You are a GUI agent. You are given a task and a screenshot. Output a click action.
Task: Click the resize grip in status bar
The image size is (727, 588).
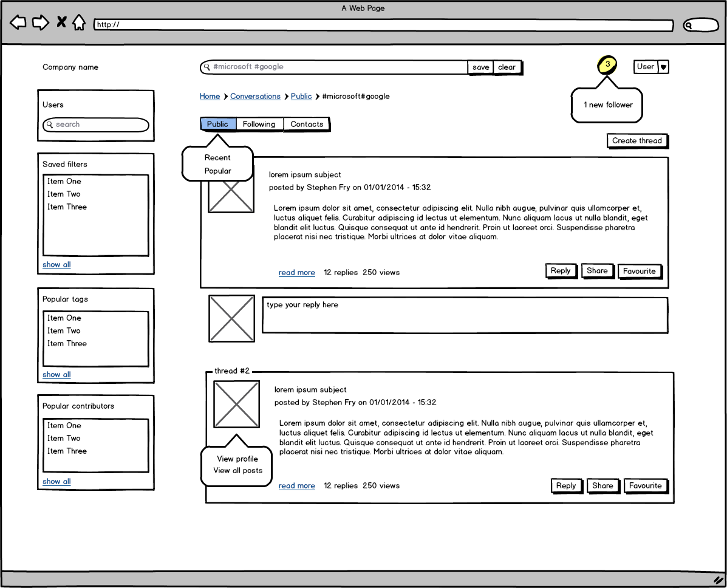coord(718,580)
